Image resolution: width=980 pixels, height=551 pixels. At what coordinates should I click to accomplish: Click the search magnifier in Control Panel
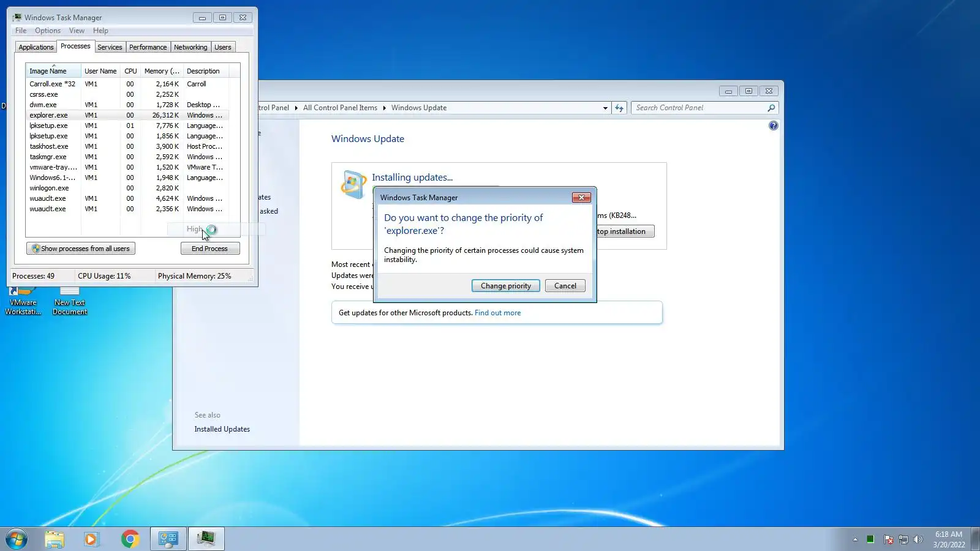[x=771, y=108]
